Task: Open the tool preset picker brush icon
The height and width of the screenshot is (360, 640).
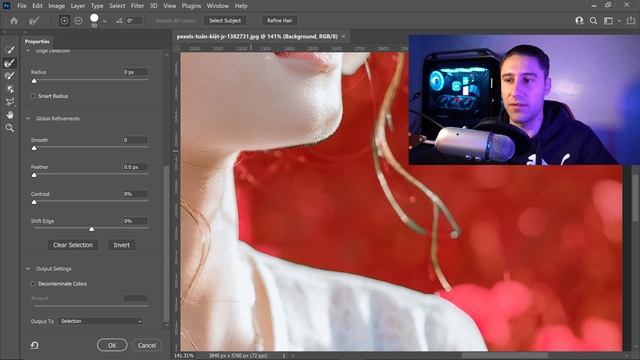Action: pos(34,21)
